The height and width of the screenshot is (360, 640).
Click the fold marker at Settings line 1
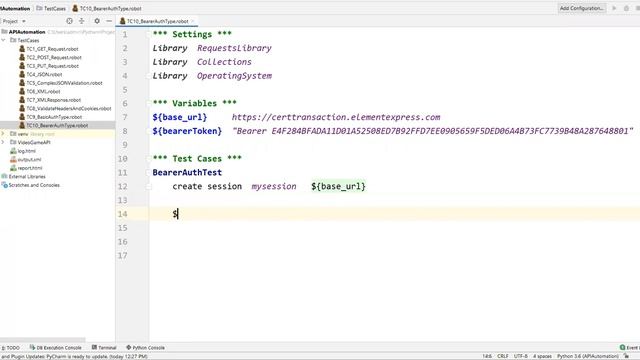149,34
